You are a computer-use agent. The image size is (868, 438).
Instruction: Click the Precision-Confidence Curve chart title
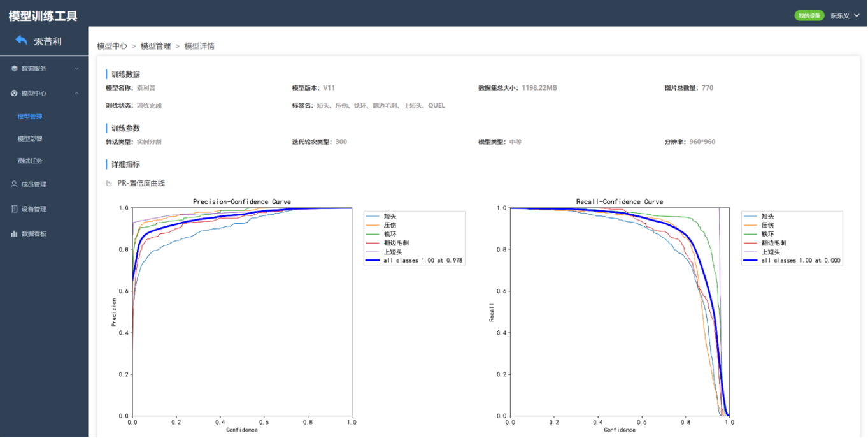tap(242, 201)
